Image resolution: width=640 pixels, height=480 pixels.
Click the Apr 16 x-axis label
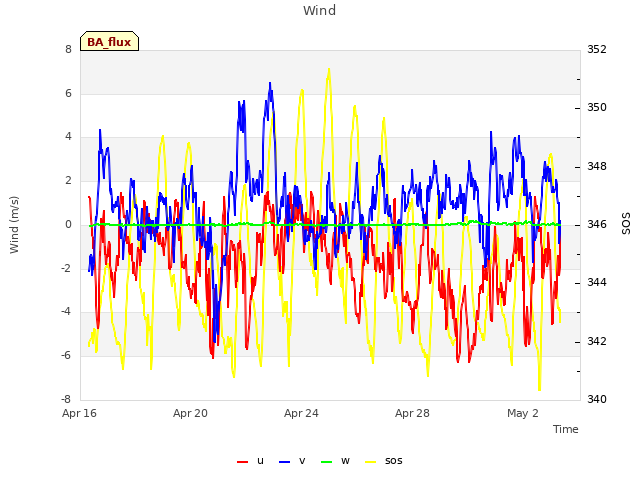pos(80,413)
